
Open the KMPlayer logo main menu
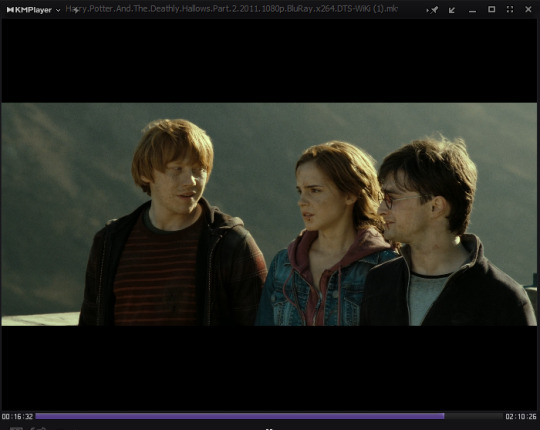click(29, 10)
